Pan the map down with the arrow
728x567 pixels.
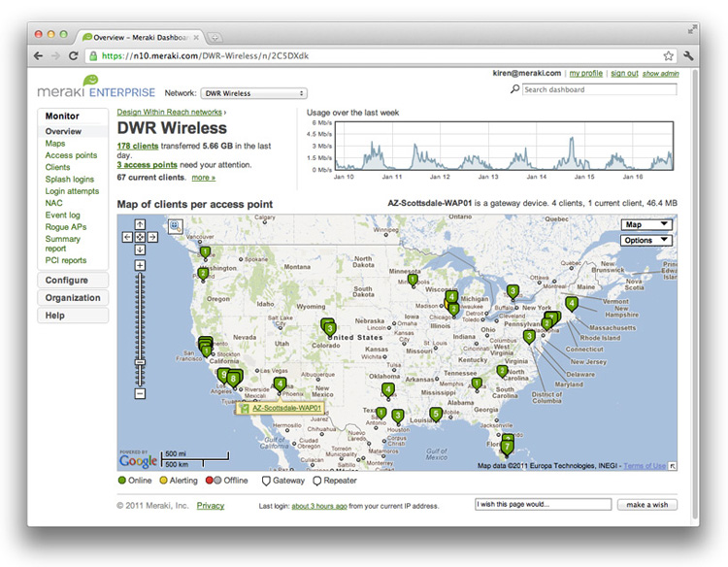[x=140, y=250]
